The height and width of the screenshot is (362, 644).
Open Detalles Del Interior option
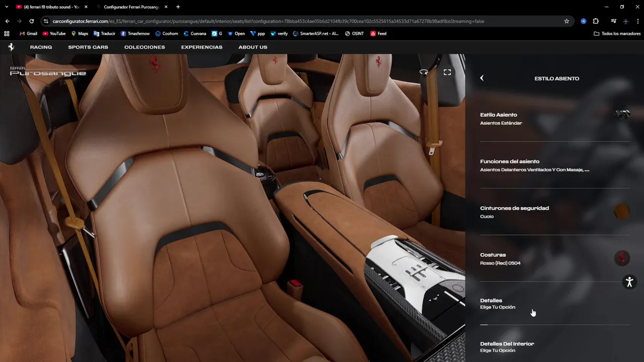(x=555, y=347)
